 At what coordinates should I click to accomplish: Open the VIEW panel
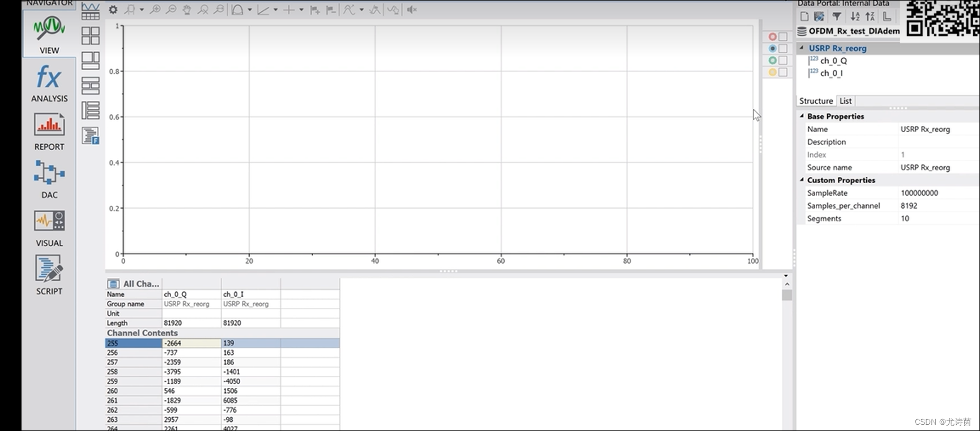pyautogui.click(x=49, y=34)
